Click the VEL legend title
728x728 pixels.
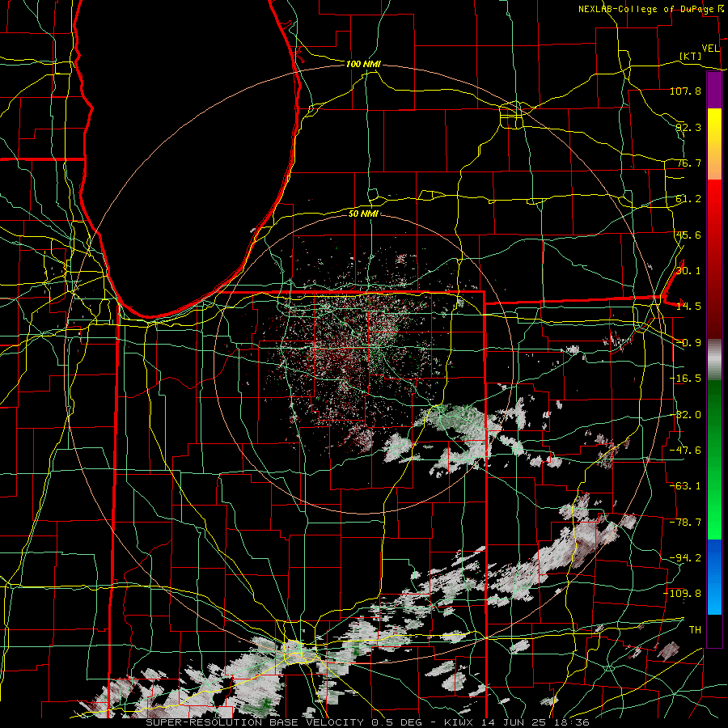pyautogui.click(x=711, y=49)
